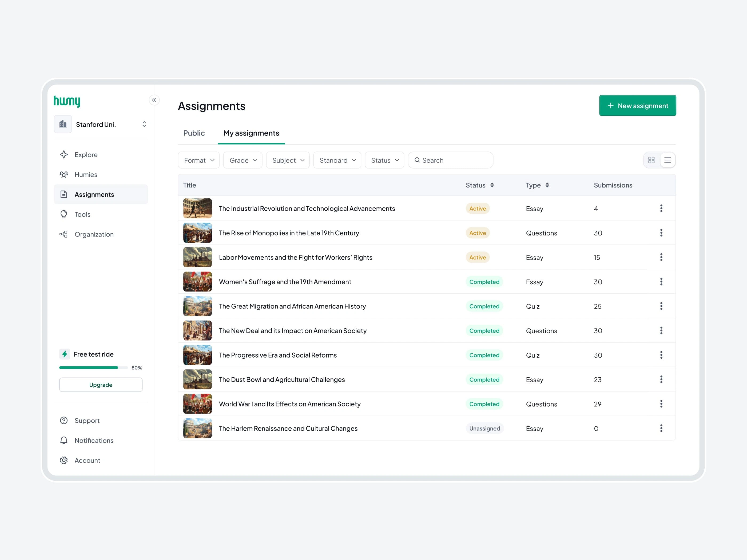747x560 pixels.
Task: Select the My assignments tab
Action: point(251,133)
